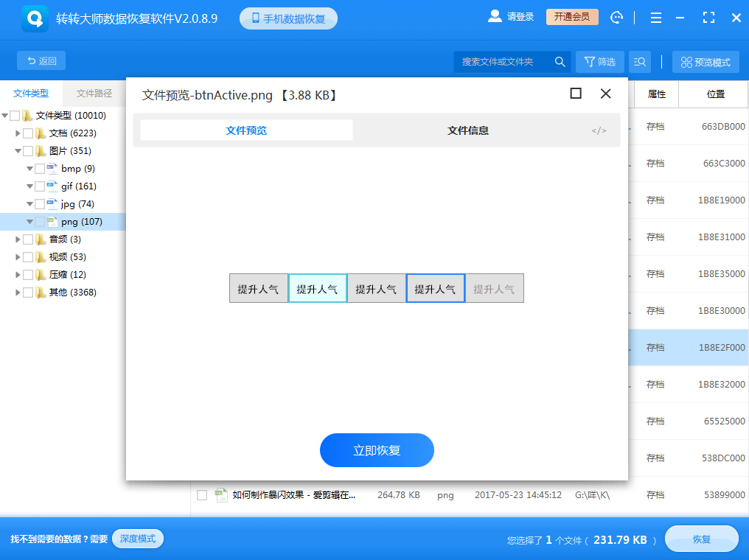749x560 pixels.
Task: Open the 文件路径 tab
Action: 94,93
